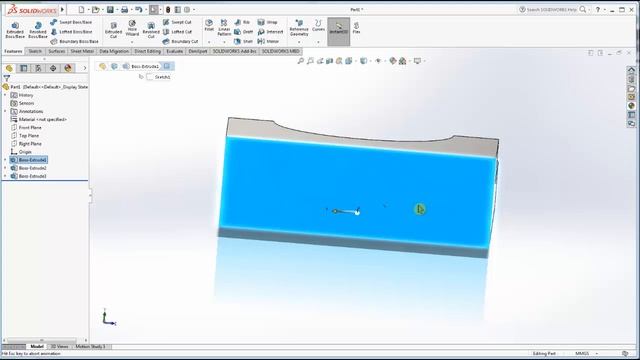Click the feature tree filter icon
Image resolution: width=640 pixels, height=360 pixels.
point(7,78)
